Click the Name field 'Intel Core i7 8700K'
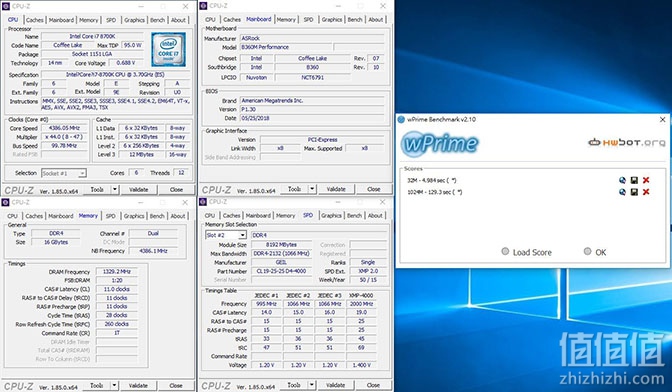Viewport: 672px width, 392px height. [92, 36]
